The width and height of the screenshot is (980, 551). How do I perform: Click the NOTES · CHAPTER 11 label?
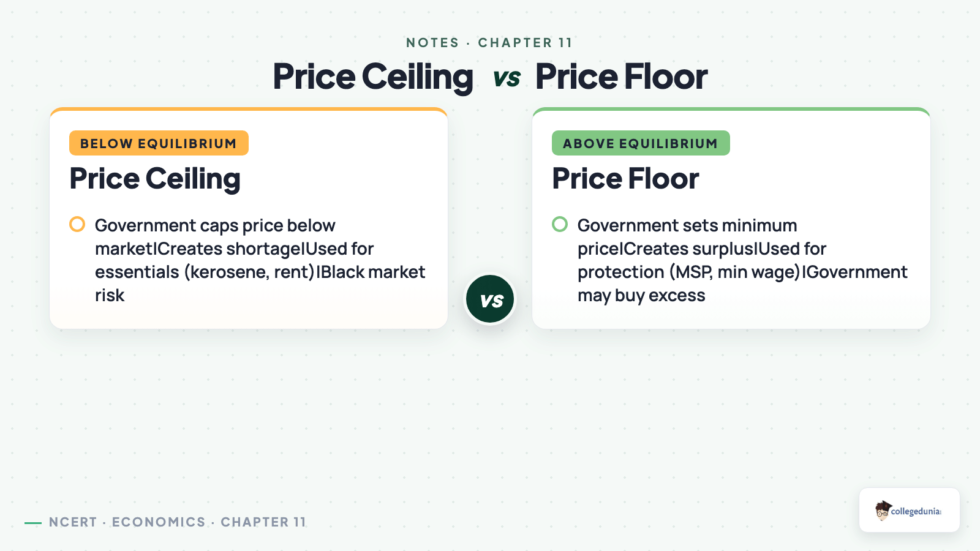coord(489,43)
